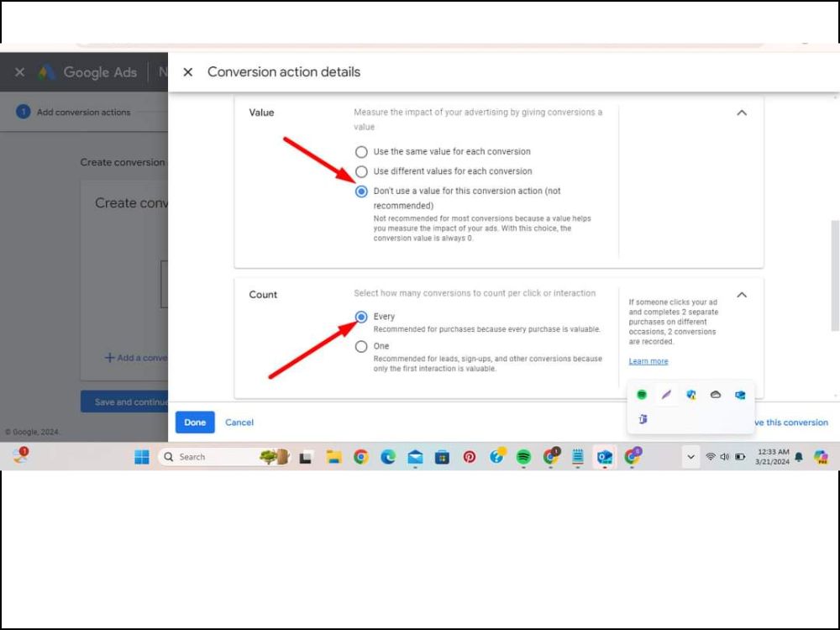Collapse the Value section chevron
The width and height of the screenshot is (840, 630).
[x=742, y=113]
